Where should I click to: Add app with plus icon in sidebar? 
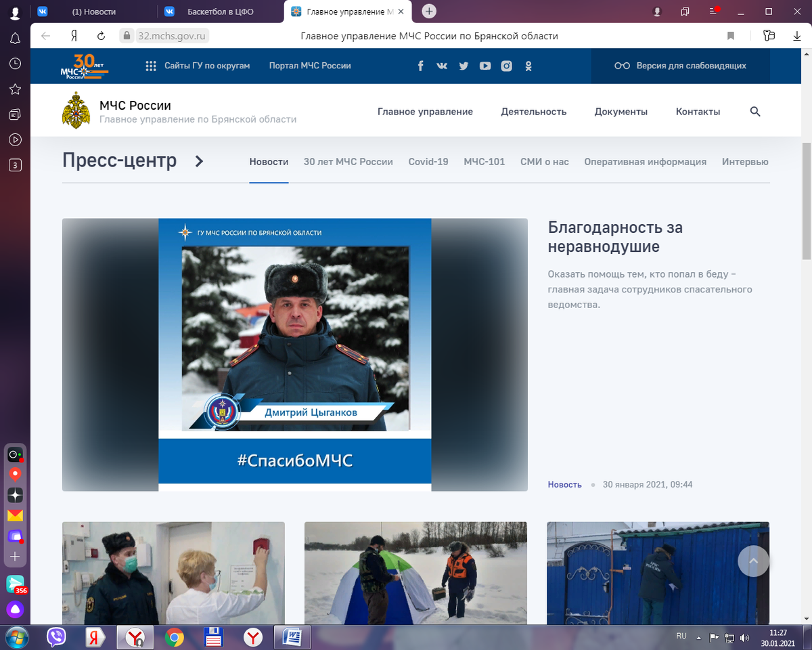point(15,556)
